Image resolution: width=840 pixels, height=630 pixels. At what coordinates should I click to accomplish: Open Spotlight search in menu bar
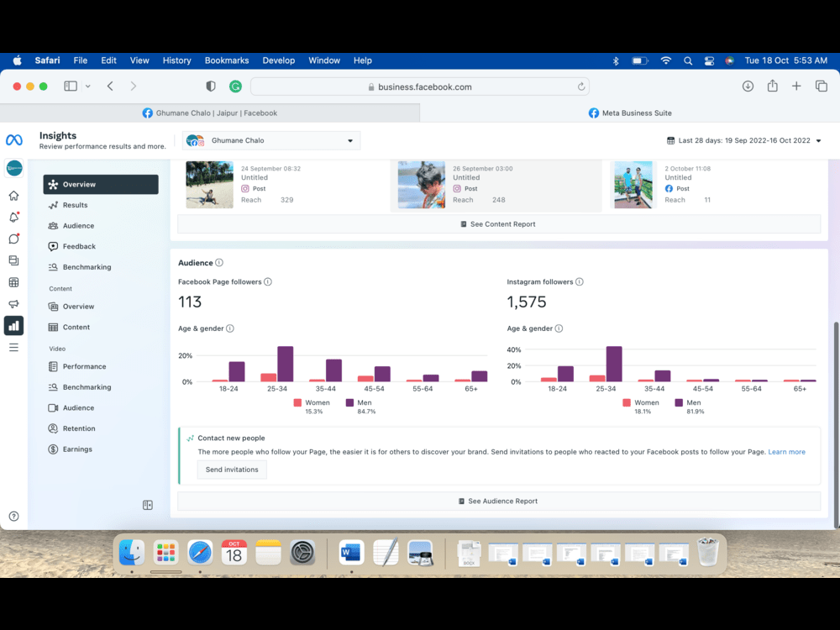[x=688, y=60]
